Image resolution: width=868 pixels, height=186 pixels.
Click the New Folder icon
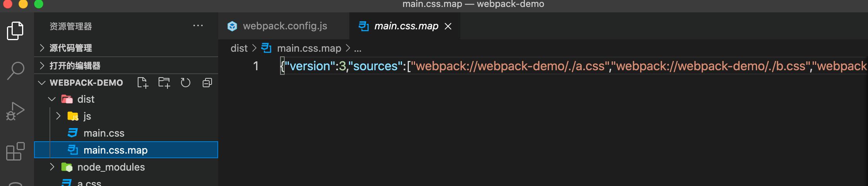coord(164,83)
